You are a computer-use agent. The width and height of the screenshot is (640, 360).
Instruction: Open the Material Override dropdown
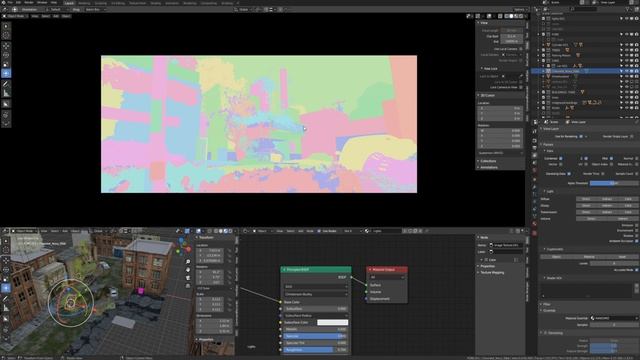point(614,318)
